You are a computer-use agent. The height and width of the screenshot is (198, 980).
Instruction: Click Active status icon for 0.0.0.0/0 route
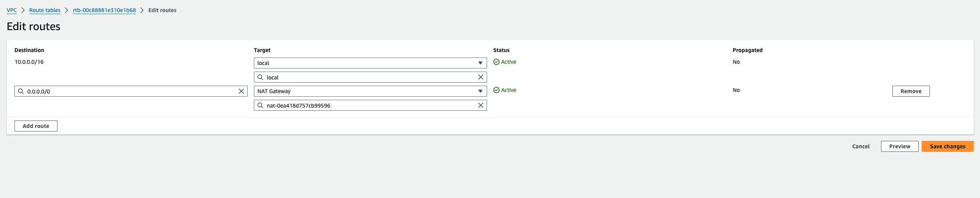[x=496, y=90]
